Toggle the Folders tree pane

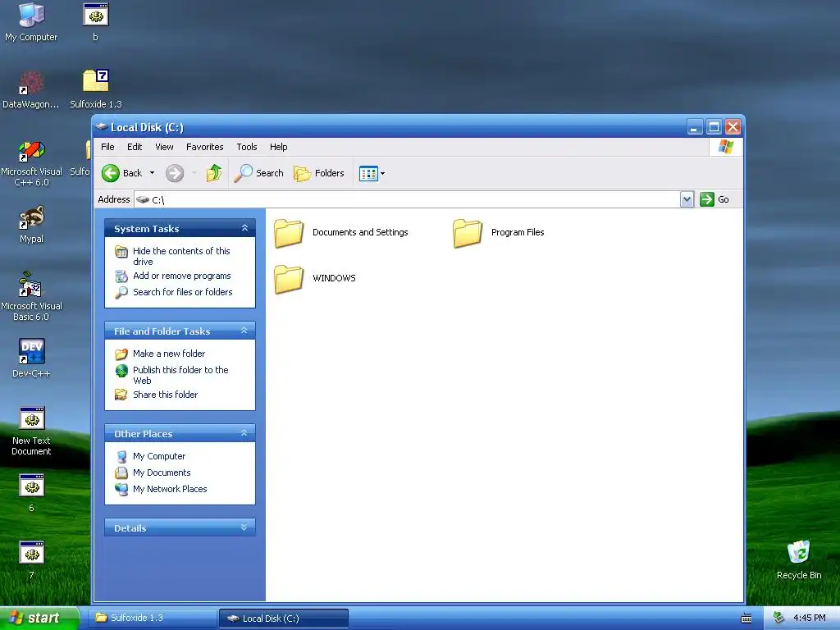(319, 173)
